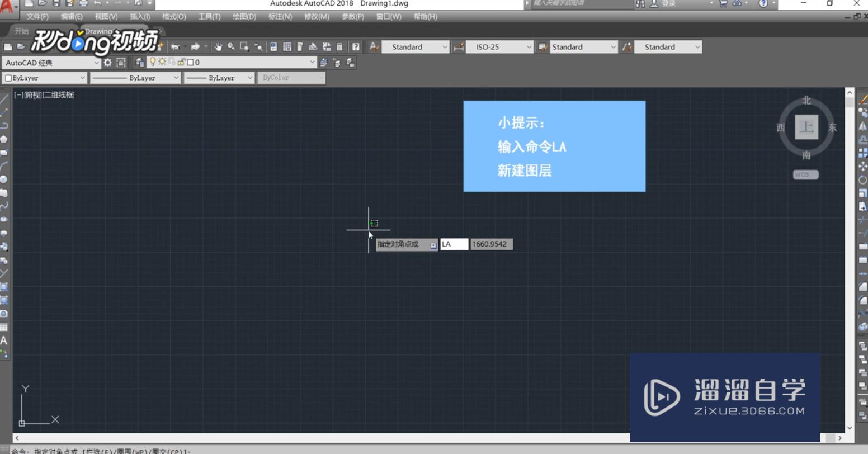Open the Layer Properties Manager icon

[x=139, y=63]
